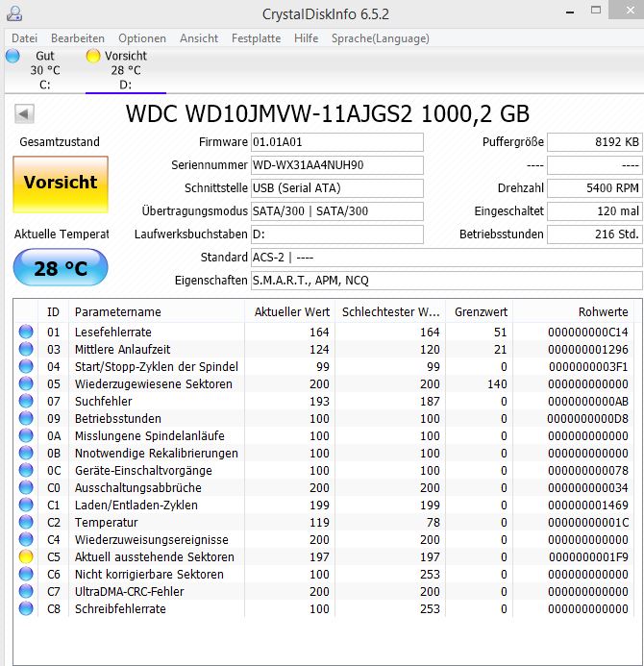Click the status dot for Mittlere Anlaufzeit
The image size is (644, 666).
[x=26, y=349]
